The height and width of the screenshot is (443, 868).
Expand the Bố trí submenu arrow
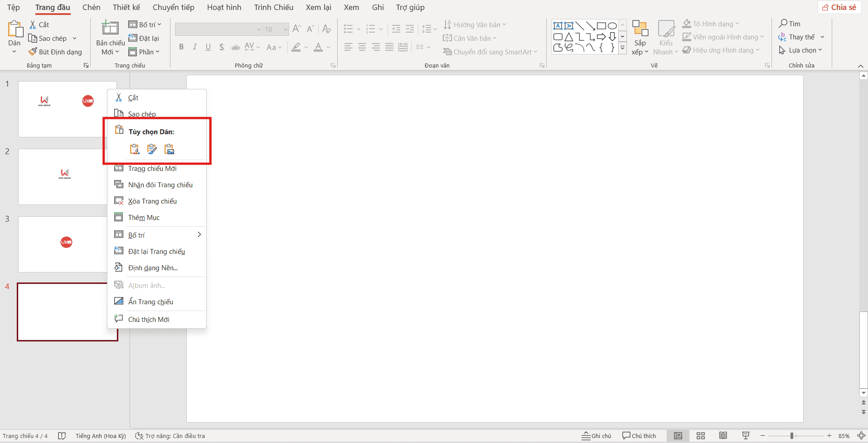[199, 234]
